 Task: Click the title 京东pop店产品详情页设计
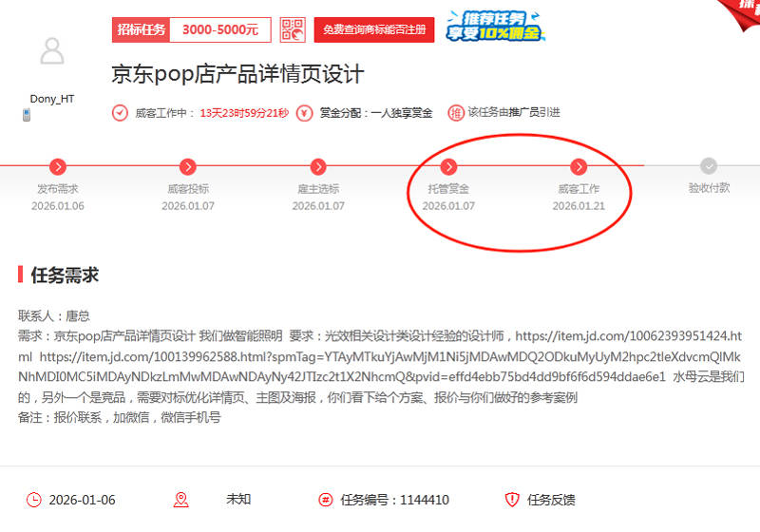[x=237, y=74]
